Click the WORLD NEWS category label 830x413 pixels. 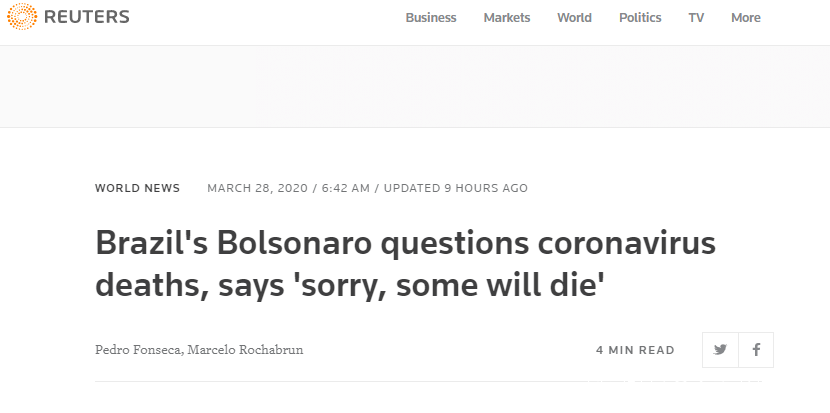tap(138, 188)
